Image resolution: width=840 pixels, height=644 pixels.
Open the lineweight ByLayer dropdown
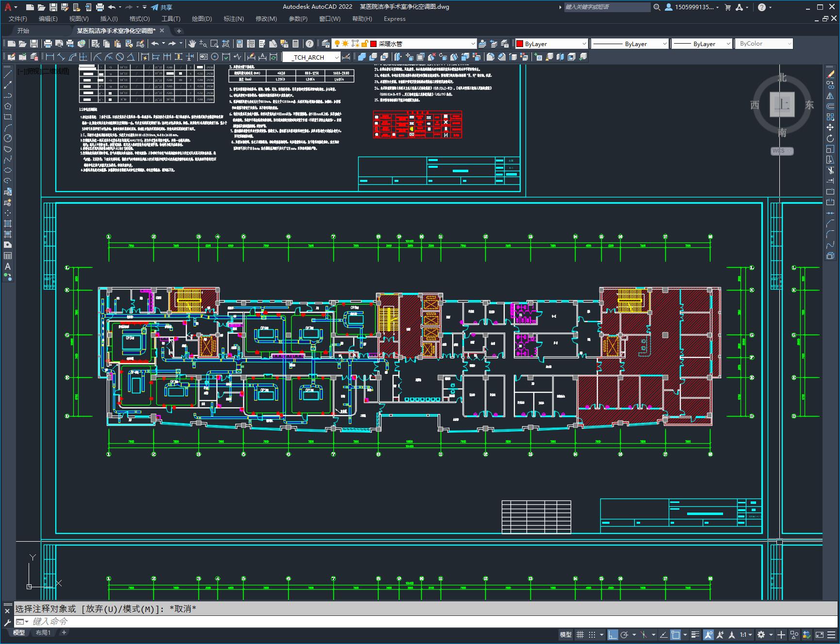point(702,44)
